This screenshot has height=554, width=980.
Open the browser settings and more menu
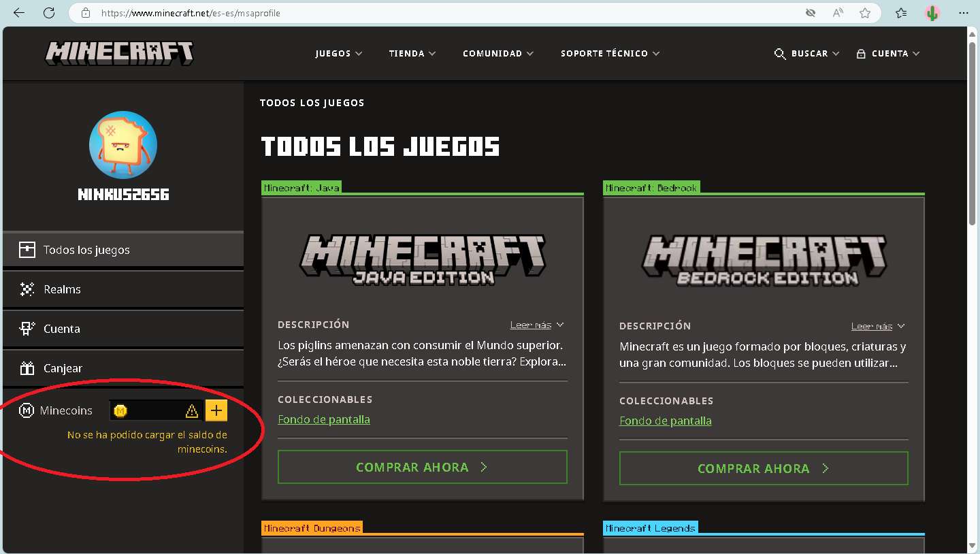964,13
